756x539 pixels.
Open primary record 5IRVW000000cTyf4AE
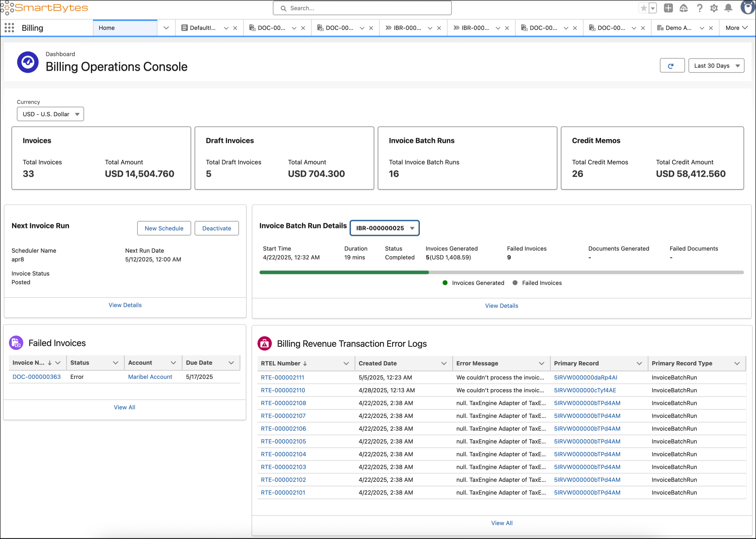click(x=585, y=390)
